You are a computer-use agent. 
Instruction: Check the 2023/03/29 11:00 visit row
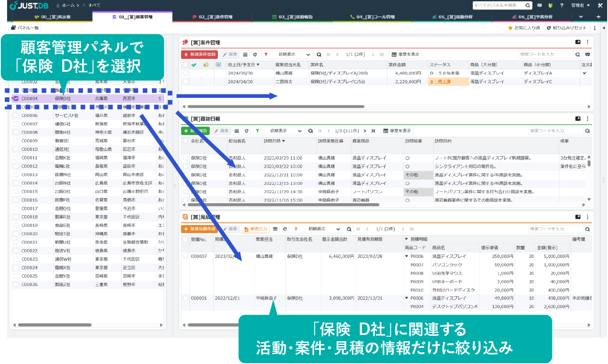pos(186,158)
